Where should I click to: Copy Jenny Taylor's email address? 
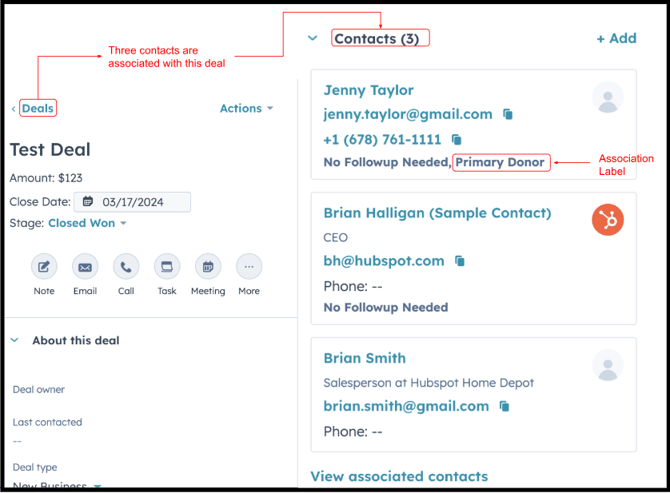pos(508,115)
